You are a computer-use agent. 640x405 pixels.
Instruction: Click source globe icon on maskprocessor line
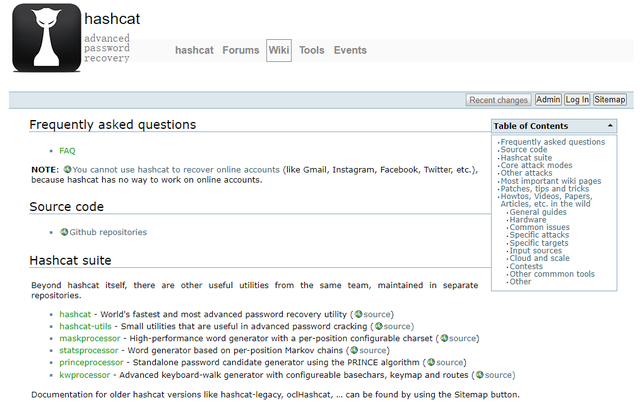444,338
